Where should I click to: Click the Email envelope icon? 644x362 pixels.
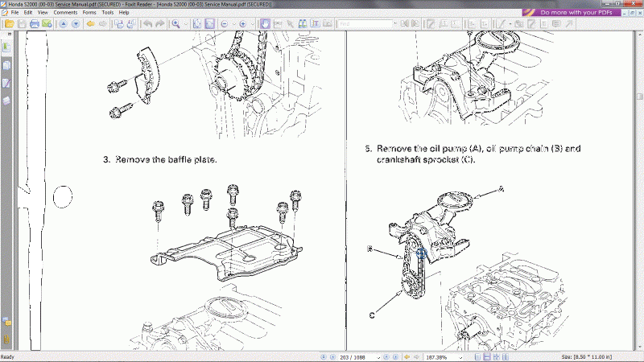(47, 24)
